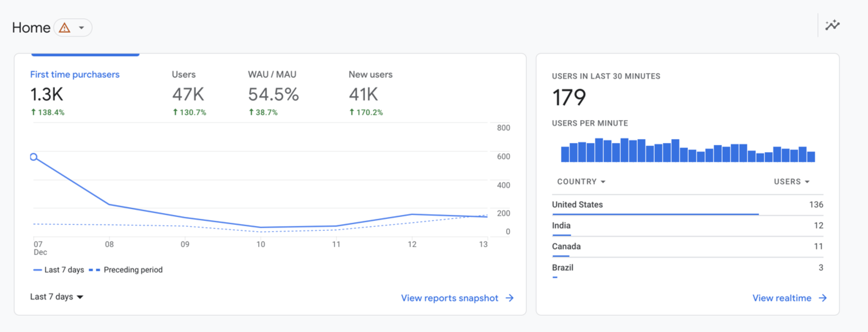Switch to the Users metric tab
Image resolution: width=868 pixels, height=332 pixels.
pyautogui.click(x=184, y=75)
